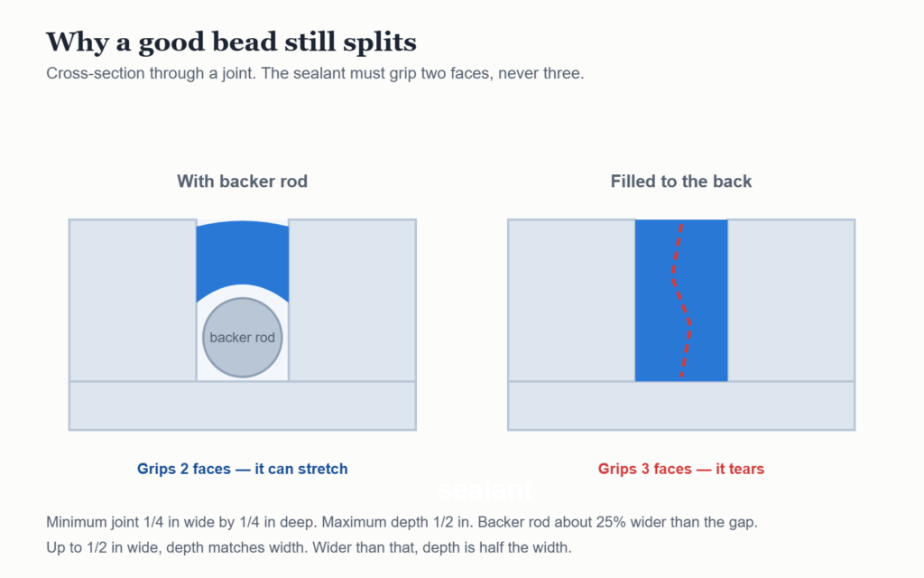The height and width of the screenshot is (578, 924).
Task: Click the circular backer rod shape
Action: [242, 338]
